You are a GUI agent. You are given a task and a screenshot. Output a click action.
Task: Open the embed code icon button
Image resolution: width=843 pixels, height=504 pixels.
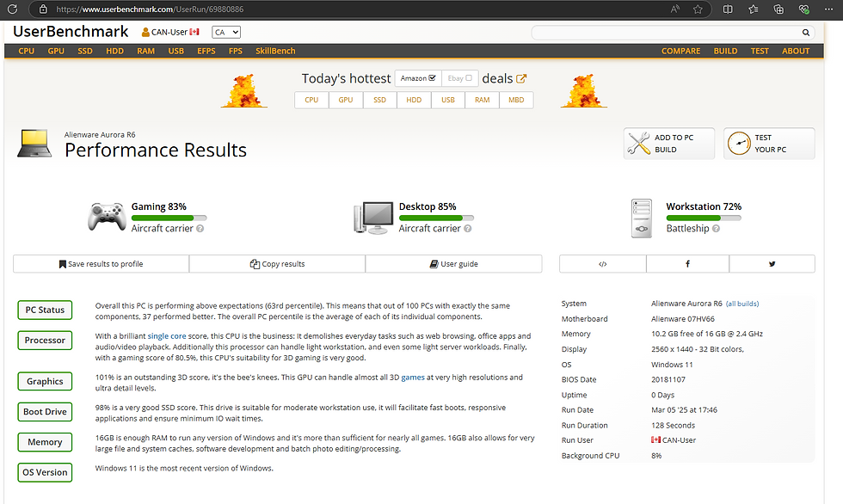click(603, 264)
